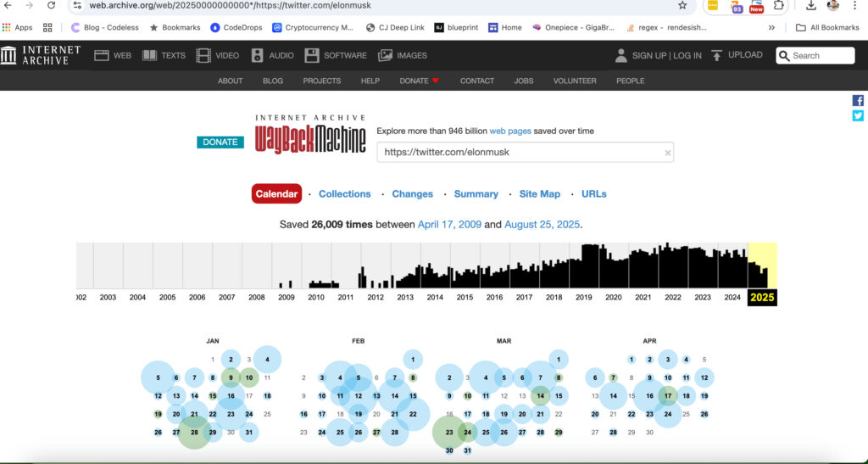Screen dimensions: 868x464
Task: Open February 22 capture bubble
Action: point(413,414)
